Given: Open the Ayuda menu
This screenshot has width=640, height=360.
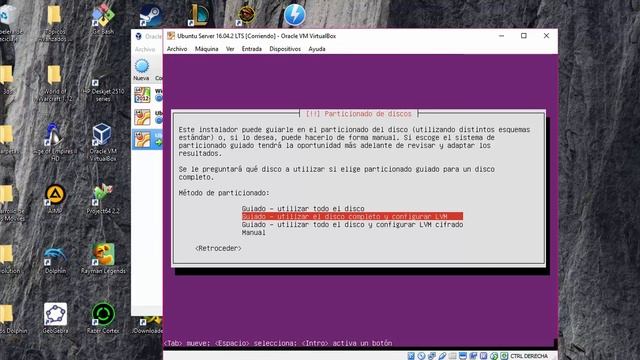Looking at the screenshot, I should (317, 49).
